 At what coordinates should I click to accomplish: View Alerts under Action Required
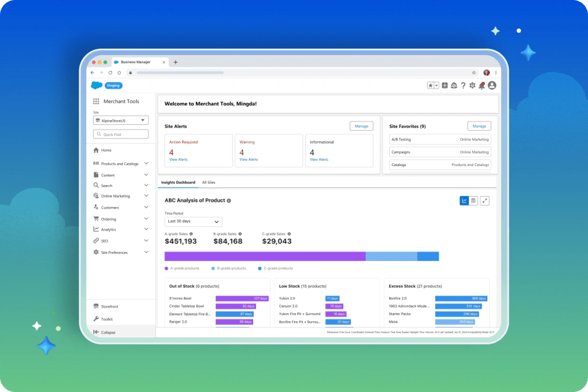[x=178, y=160]
